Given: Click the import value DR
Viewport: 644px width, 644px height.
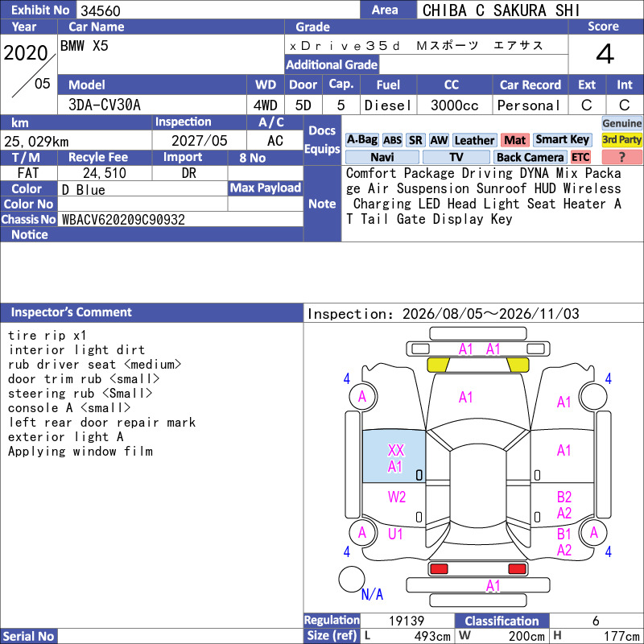Looking at the screenshot, I should (x=189, y=173).
